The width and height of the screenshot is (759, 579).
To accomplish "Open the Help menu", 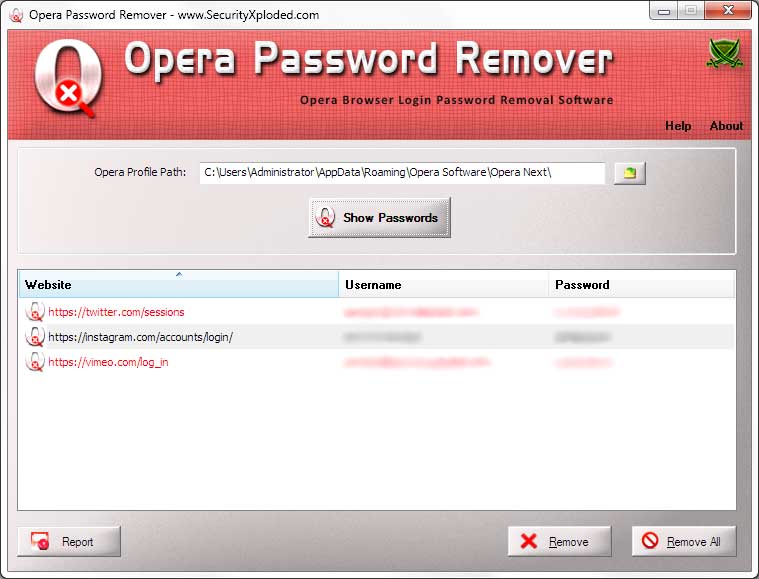I will coord(678,126).
